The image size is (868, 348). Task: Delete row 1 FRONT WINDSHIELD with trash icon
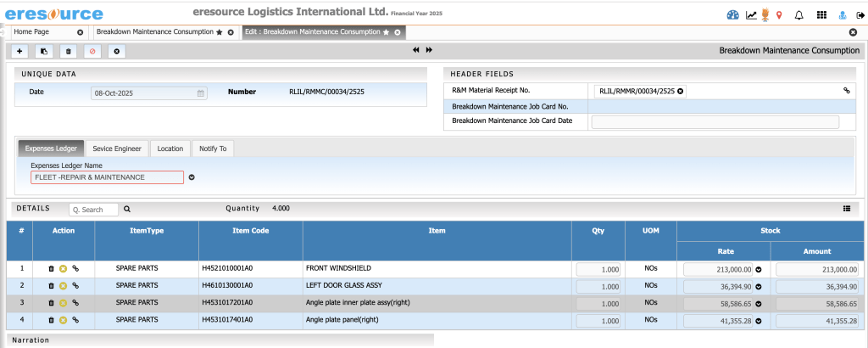click(x=51, y=268)
